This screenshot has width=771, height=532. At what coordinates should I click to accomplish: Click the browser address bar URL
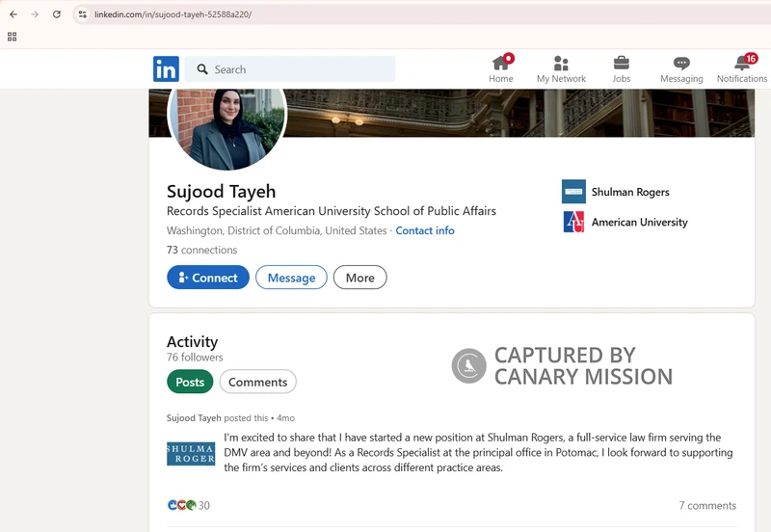pos(173,14)
